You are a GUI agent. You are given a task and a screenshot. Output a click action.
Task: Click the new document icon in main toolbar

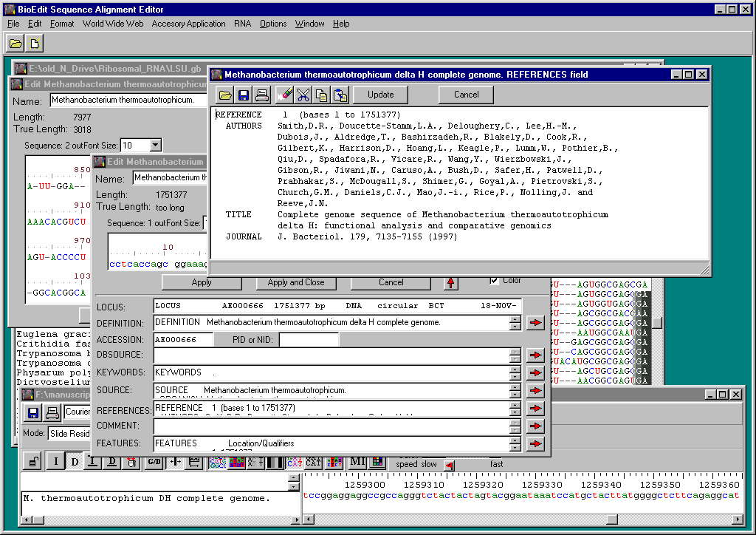pos(34,44)
